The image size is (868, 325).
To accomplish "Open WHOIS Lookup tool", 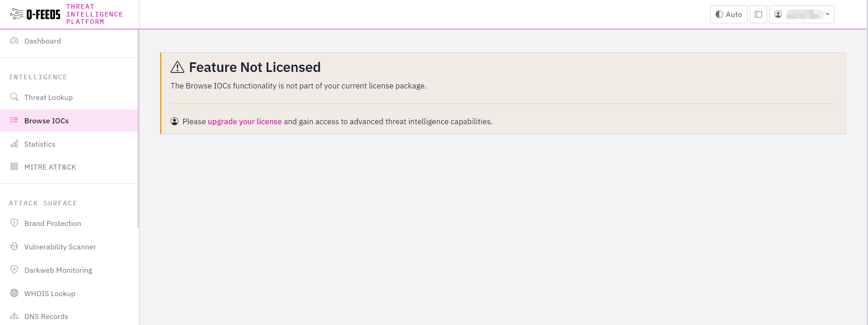I will 69,293.
